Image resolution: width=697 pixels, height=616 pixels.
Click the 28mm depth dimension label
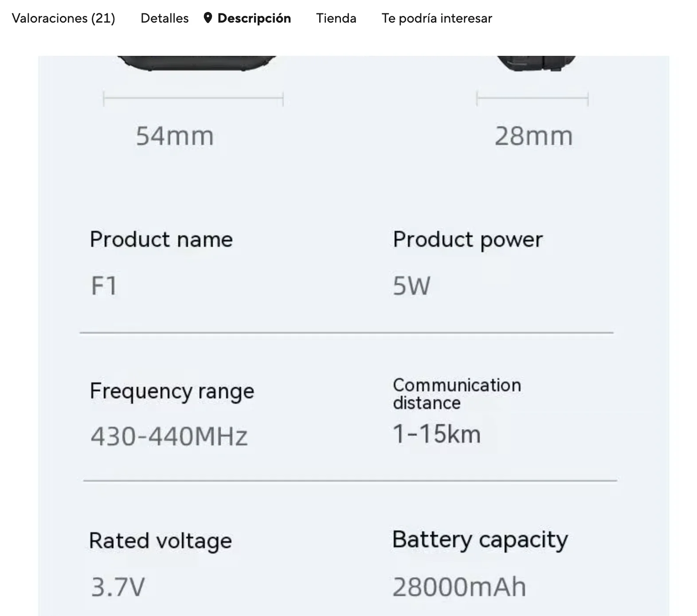tap(533, 136)
